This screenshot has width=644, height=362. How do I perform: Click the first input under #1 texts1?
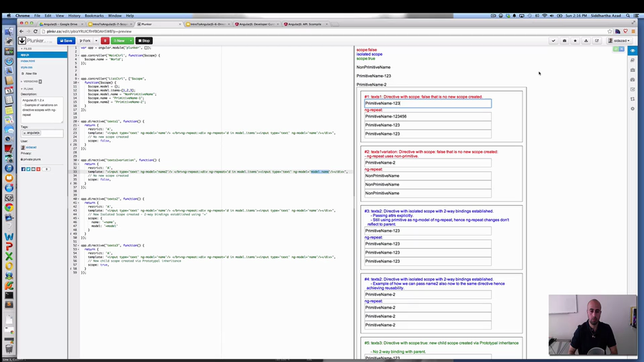click(428, 103)
